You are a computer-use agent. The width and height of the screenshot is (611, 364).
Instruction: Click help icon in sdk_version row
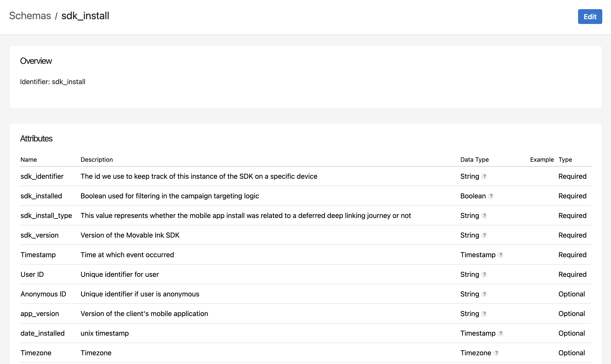tap(484, 235)
